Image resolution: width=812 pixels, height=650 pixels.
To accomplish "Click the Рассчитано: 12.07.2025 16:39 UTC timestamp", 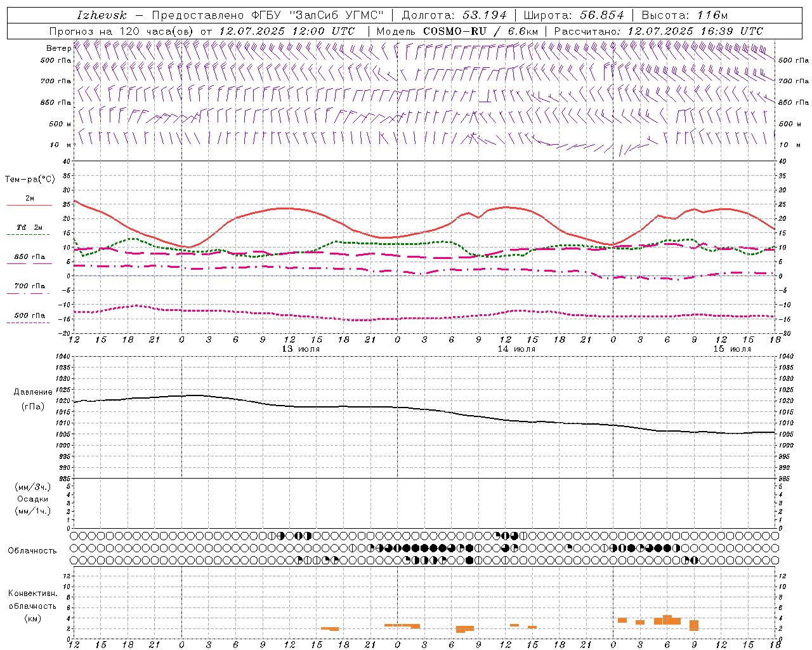I will pyautogui.click(x=658, y=31).
